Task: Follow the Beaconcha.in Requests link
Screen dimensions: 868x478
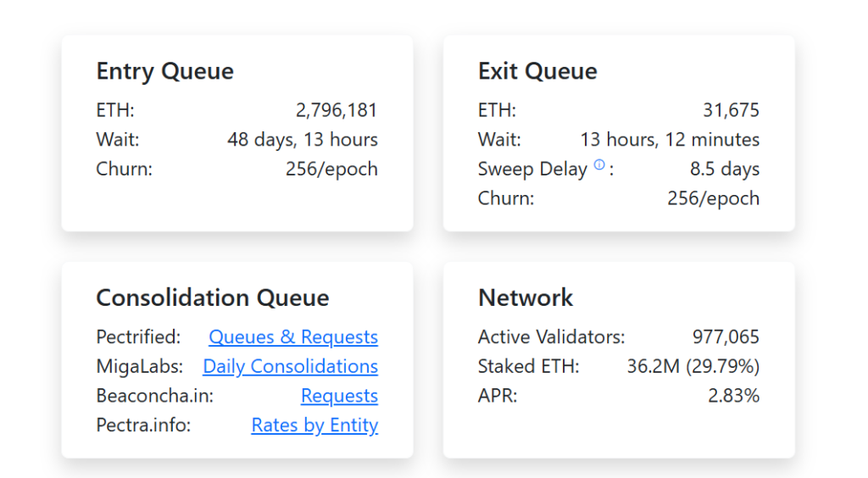Action: (339, 397)
